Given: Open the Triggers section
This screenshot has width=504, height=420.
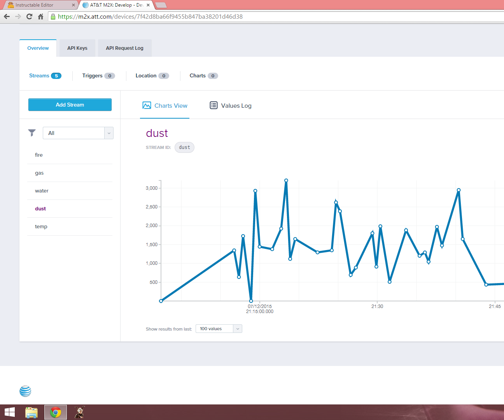Looking at the screenshot, I should pos(98,76).
